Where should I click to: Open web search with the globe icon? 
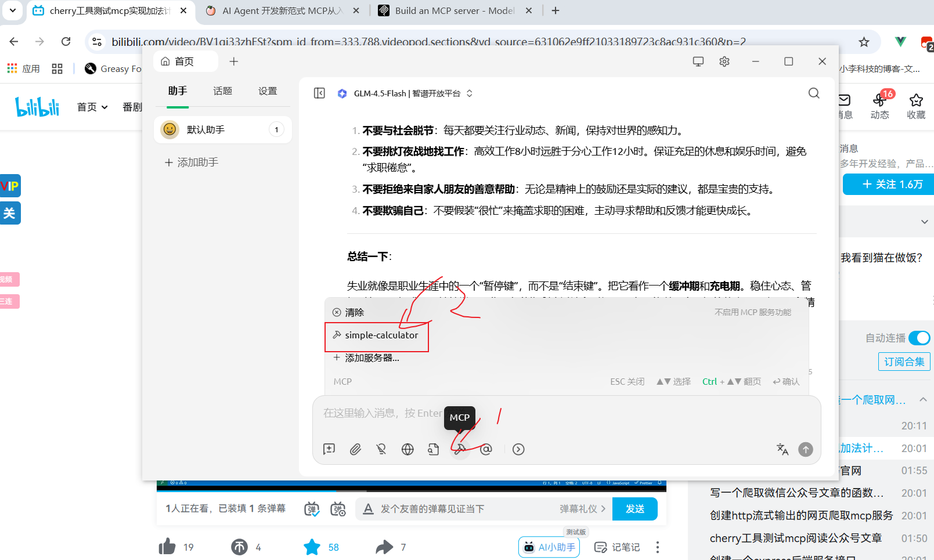[407, 449]
